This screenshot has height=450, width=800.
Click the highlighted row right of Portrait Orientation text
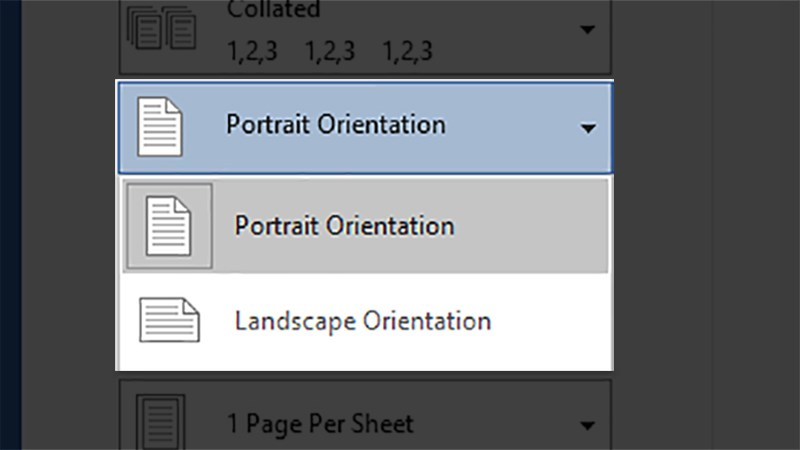pos(530,226)
